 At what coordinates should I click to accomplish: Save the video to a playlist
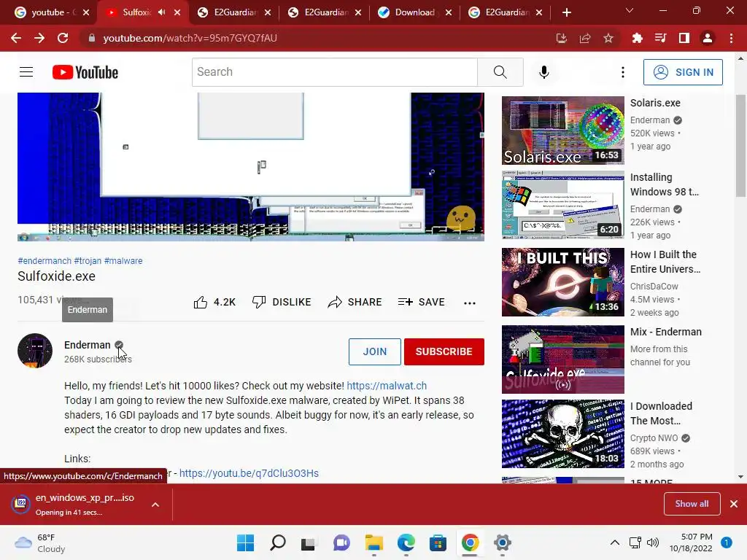[x=422, y=302]
